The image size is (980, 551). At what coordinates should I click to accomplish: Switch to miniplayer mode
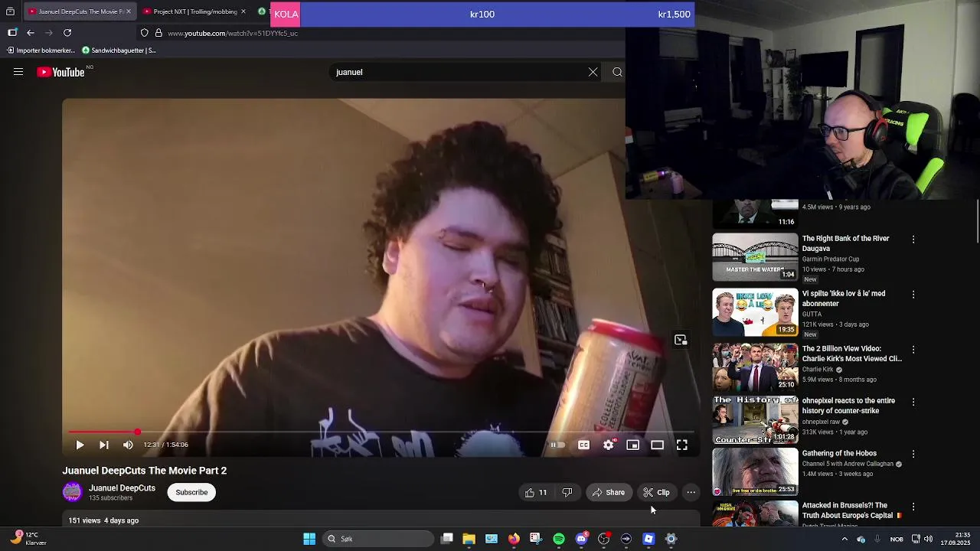(633, 445)
